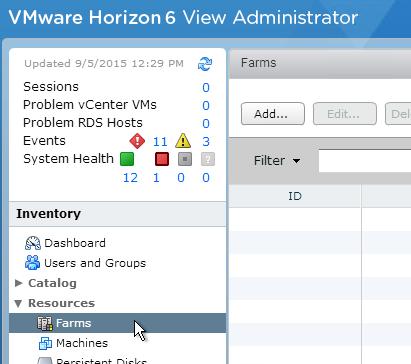This screenshot has width=411, height=364.
Task: Click the red System Health square
Action: tap(162, 159)
